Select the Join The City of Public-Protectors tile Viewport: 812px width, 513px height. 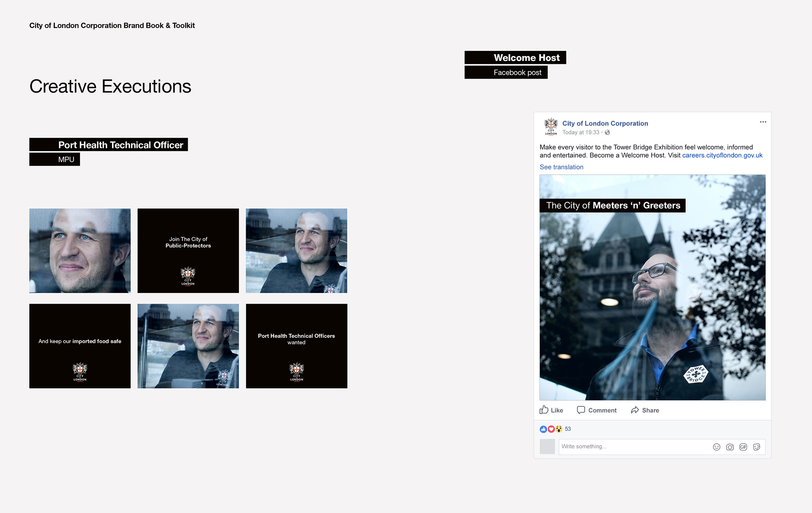(188, 250)
